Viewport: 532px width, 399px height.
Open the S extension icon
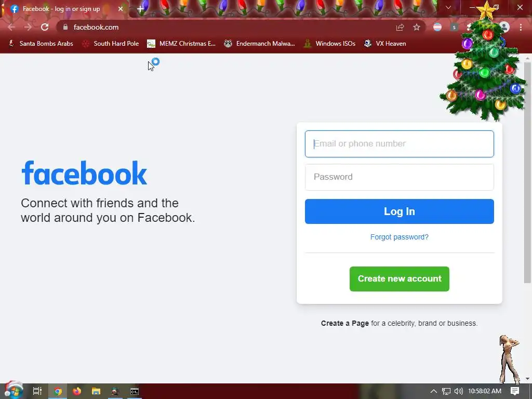454,27
